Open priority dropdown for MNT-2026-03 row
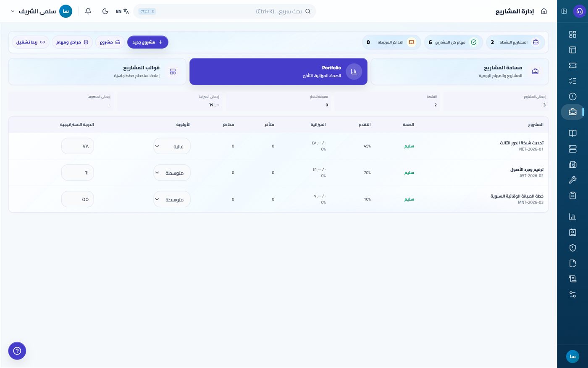Screen dimensions: 588x368 coord(172,199)
